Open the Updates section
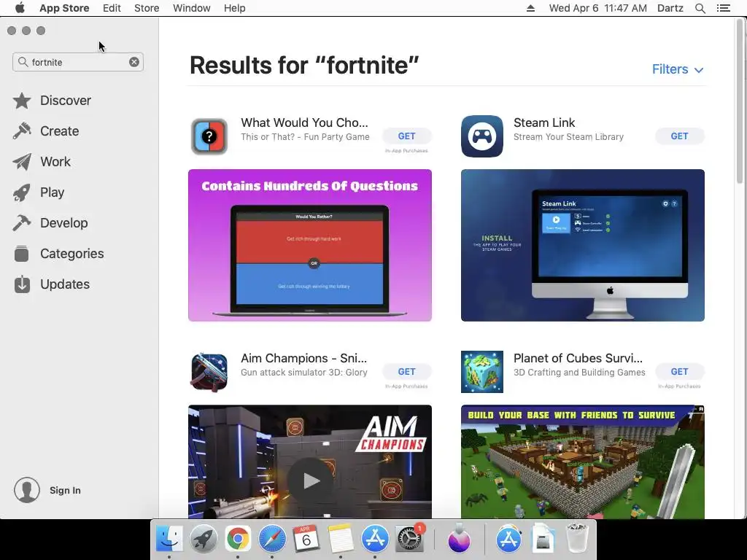747x560 pixels. [52, 284]
